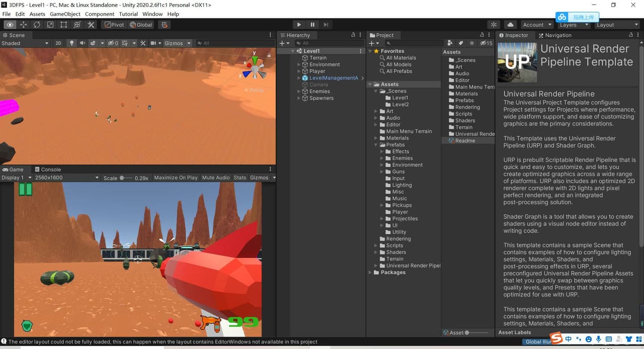Expand the Packages folder
This screenshot has height=349, width=644.
[x=370, y=272]
